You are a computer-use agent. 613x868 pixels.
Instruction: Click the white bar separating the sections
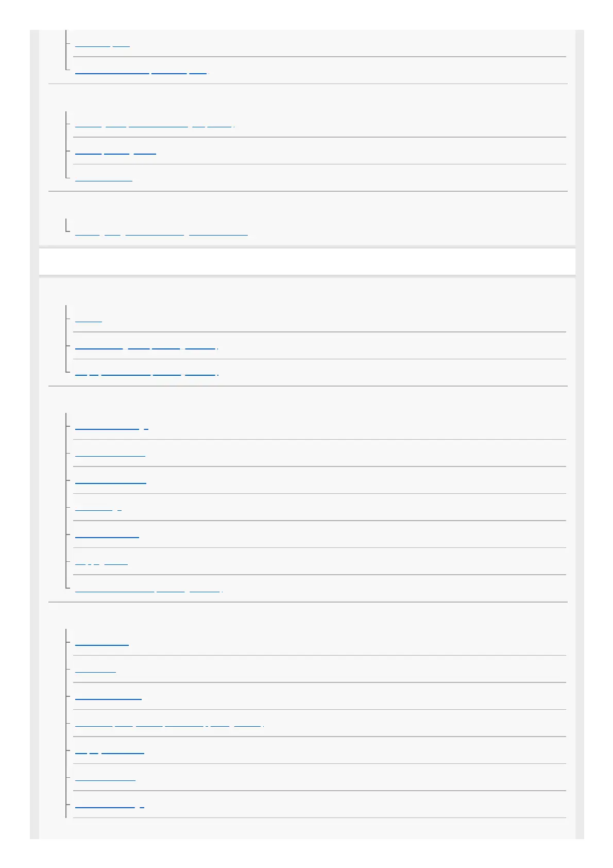point(307,262)
